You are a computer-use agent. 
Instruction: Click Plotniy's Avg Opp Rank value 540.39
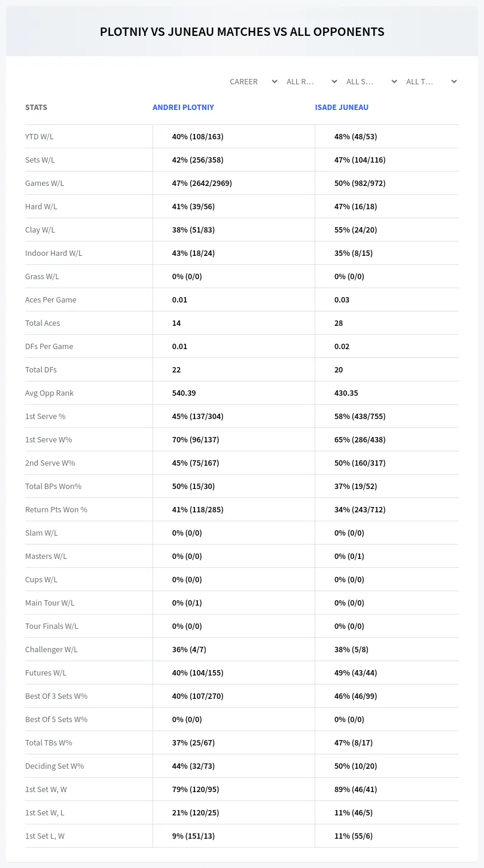click(x=184, y=393)
